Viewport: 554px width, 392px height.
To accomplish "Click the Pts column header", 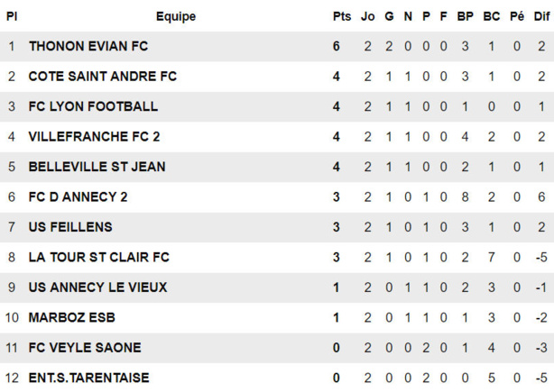I will (341, 16).
